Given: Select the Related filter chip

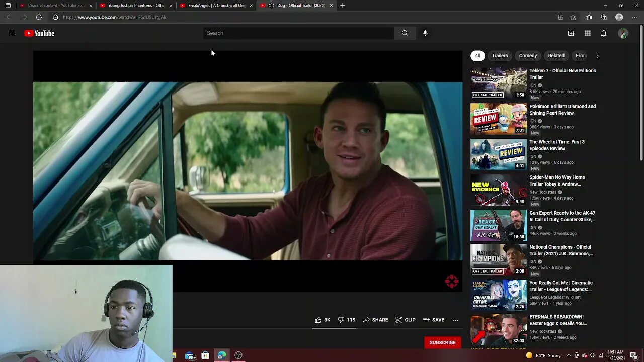Looking at the screenshot, I should 556,56.
